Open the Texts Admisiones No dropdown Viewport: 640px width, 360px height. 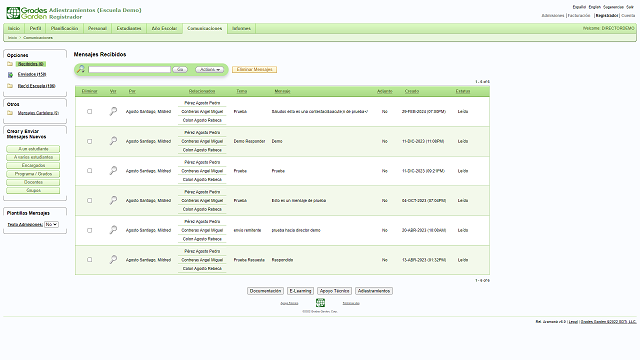point(51,224)
